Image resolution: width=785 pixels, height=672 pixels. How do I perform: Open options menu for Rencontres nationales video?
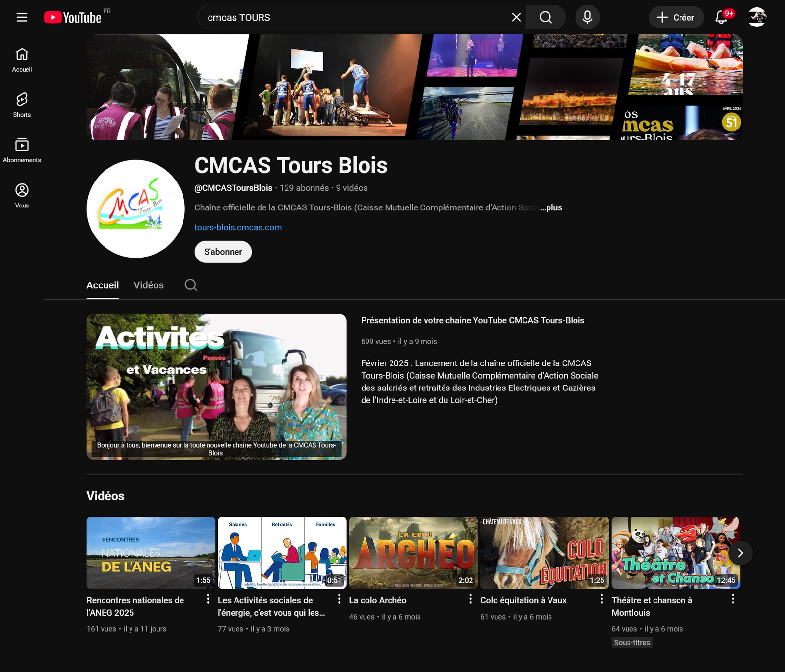pyautogui.click(x=208, y=599)
